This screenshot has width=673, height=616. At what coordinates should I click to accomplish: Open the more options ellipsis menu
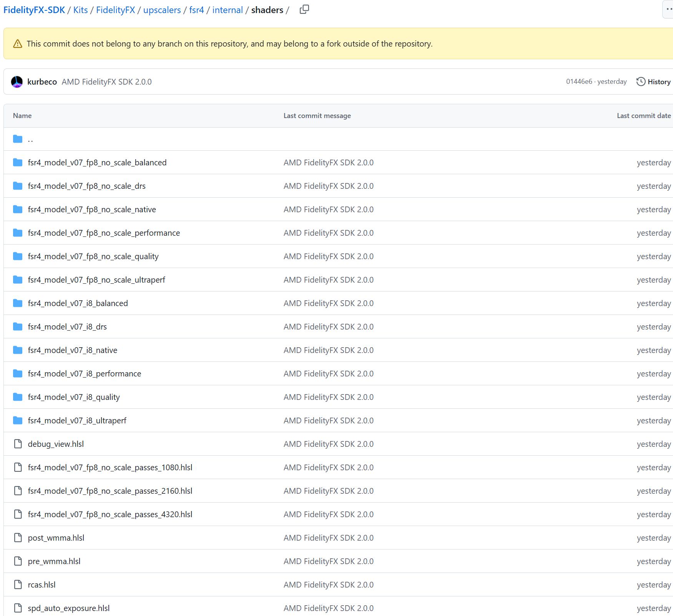pyautogui.click(x=669, y=9)
